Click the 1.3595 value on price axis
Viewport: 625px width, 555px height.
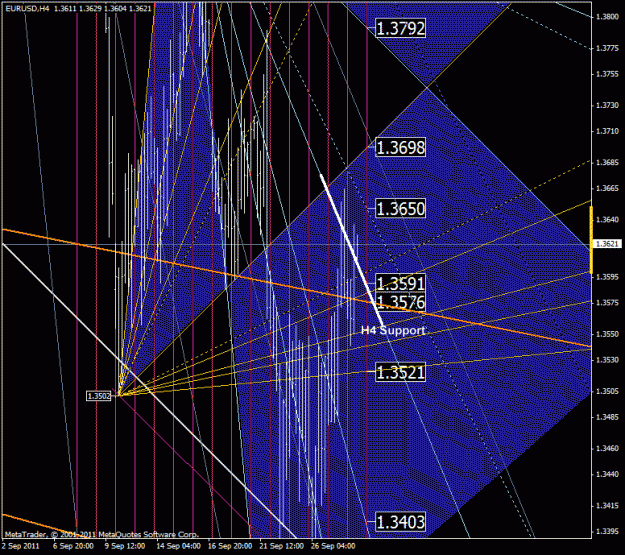607,277
